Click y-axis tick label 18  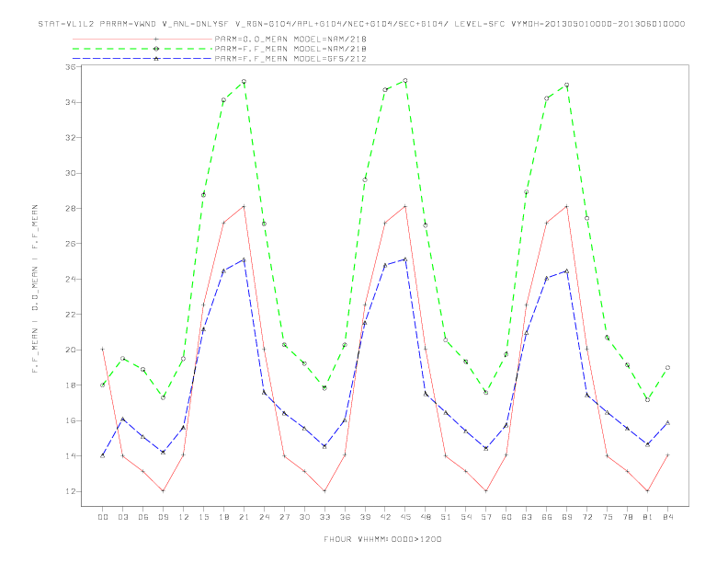[70, 385]
